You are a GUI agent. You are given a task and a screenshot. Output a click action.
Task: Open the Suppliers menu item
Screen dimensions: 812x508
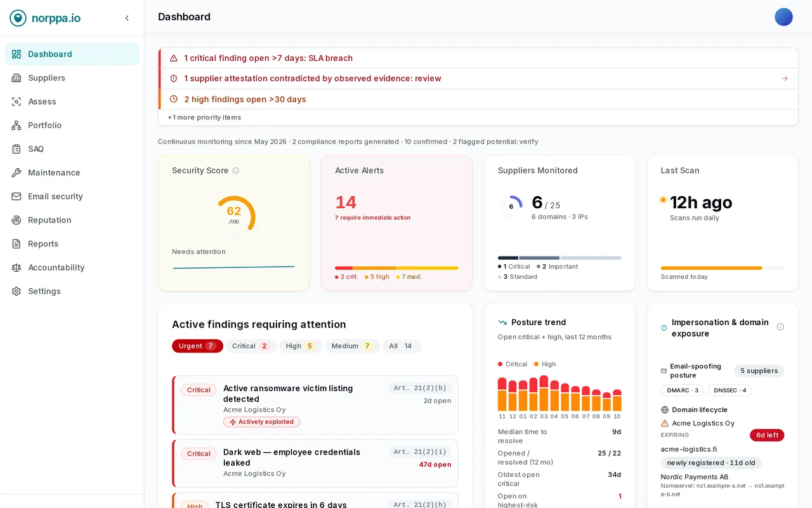[x=72, y=77]
